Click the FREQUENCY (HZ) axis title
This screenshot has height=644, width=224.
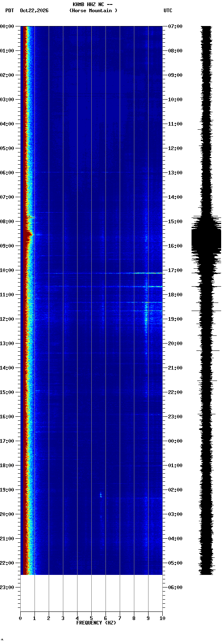[96, 623]
